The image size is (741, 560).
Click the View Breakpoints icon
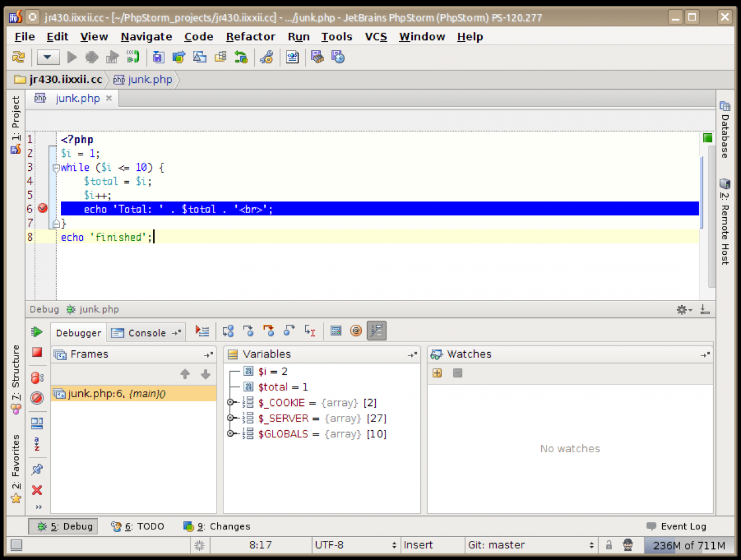click(x=37, y=378)
